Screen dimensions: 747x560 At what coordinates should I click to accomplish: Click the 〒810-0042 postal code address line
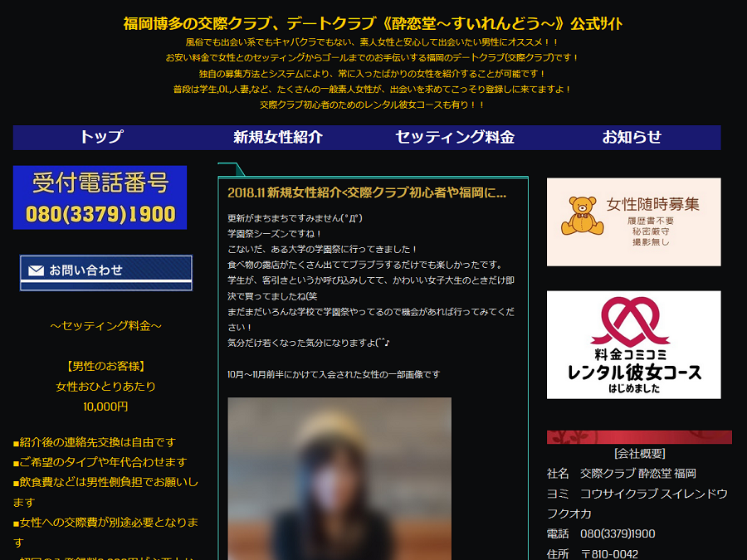[x=609, y=553]
